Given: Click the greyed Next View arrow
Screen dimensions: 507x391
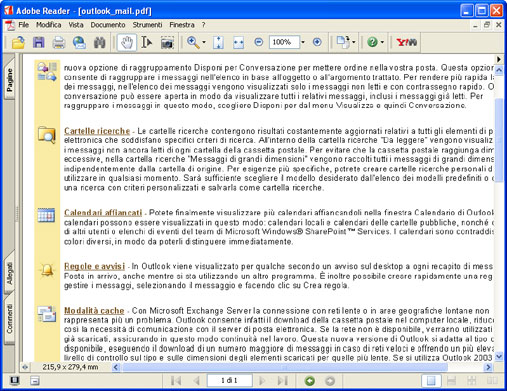Looking at the screenshot, I should 330,380.
